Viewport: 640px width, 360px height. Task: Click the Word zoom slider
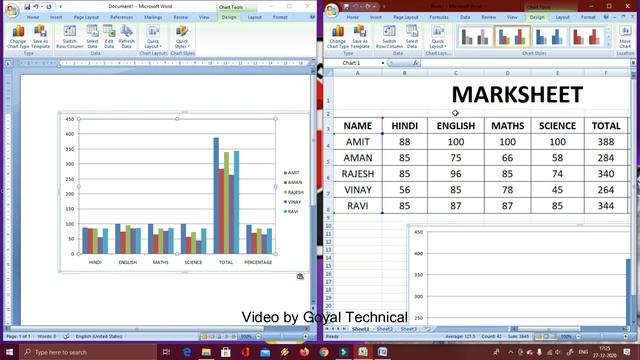(x=282, y=337)
